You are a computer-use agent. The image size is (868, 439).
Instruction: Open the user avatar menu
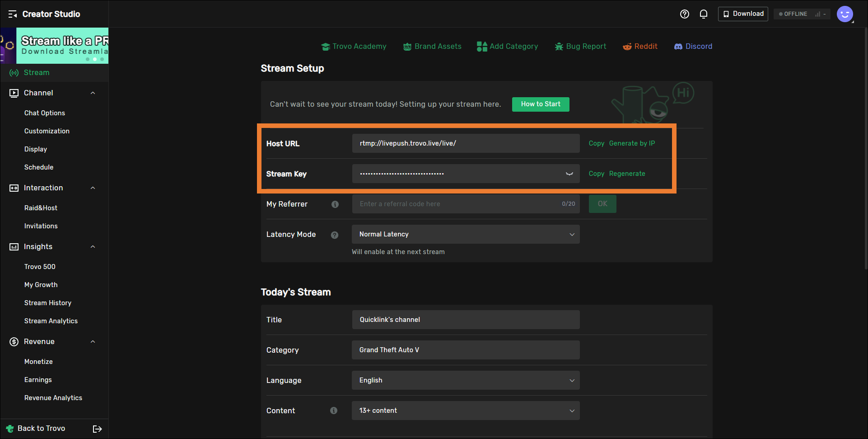coord(845,14)
